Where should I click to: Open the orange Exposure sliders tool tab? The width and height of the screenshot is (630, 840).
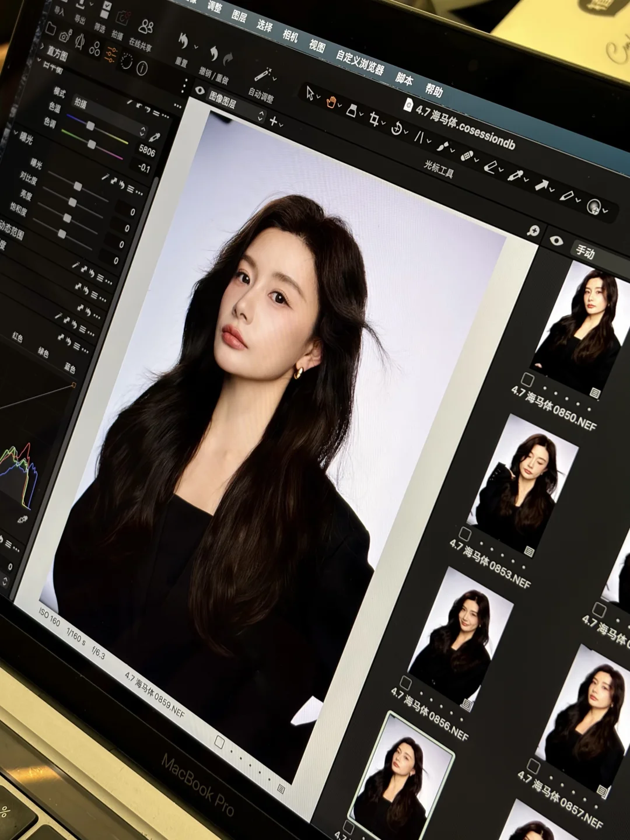110,55
